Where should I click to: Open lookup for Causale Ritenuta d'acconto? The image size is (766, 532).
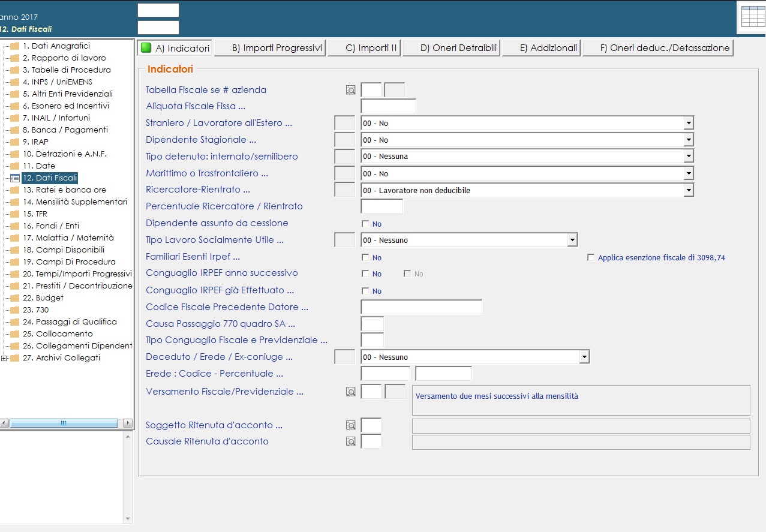coord(351,441)
